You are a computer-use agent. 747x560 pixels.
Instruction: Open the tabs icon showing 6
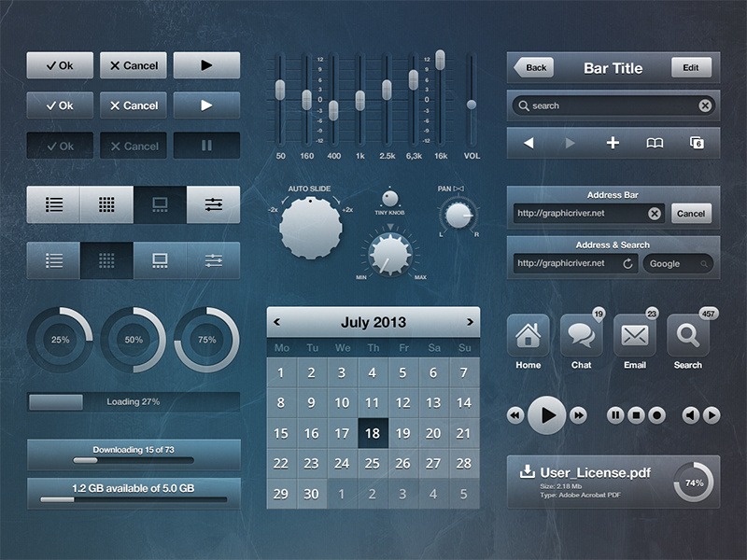click(x=697, y=143)
